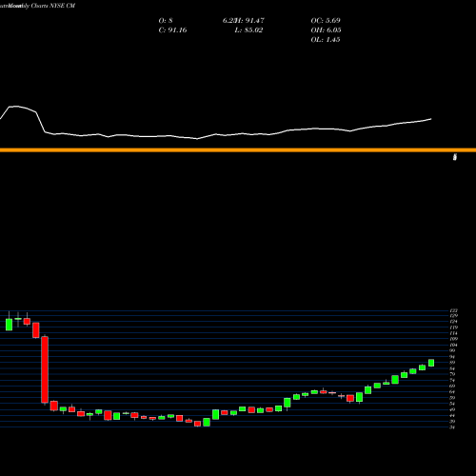
Task: Click the tallest red candlestick of the big drop
Action: pos(45,369)
